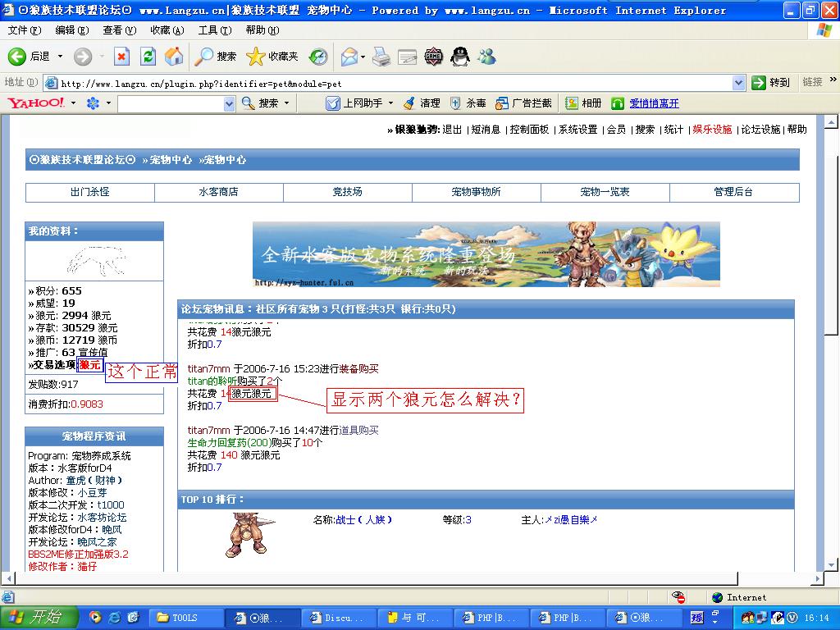This screenshot has width=840, height=630.
Task: Click the 爱悄悄离开 music link
Action: coord(654,103)
